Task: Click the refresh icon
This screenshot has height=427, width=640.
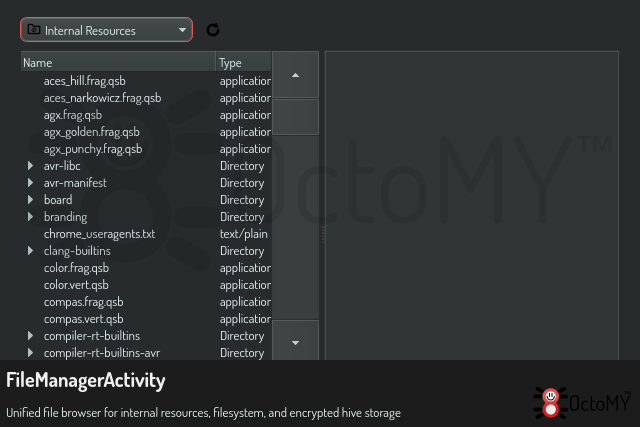Action: coord(213,30)
